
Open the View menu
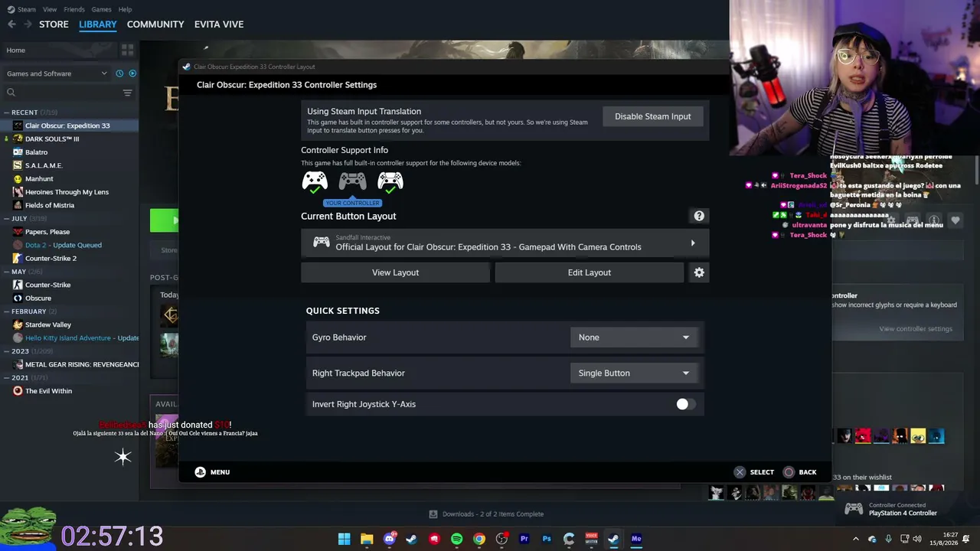coord(50,9)
